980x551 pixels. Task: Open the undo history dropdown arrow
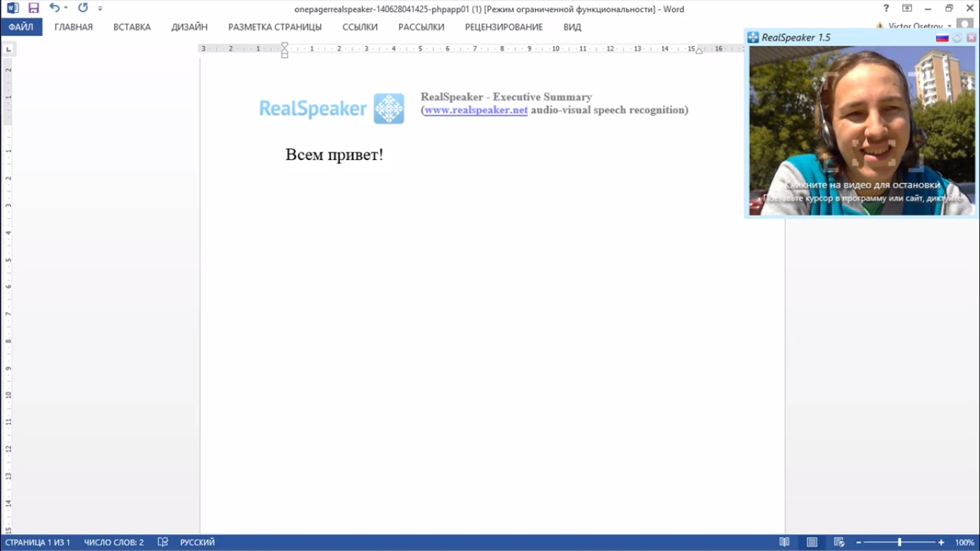(66, 9)
